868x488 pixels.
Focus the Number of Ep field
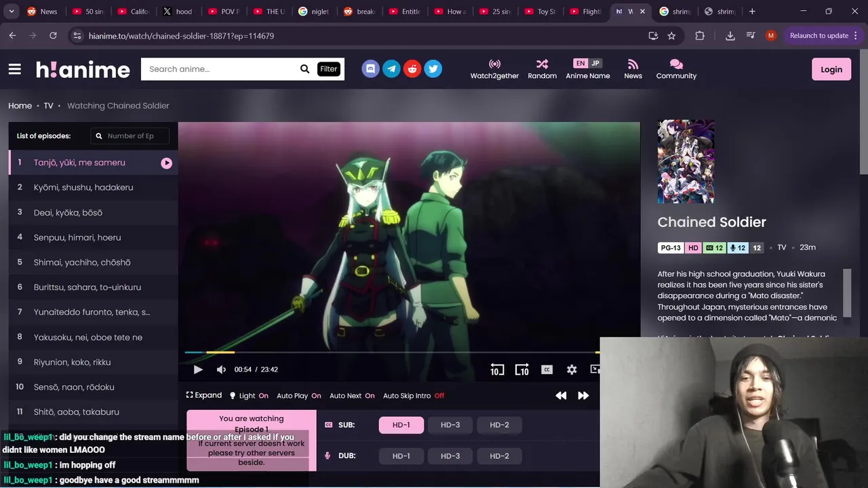click(130, 136)
